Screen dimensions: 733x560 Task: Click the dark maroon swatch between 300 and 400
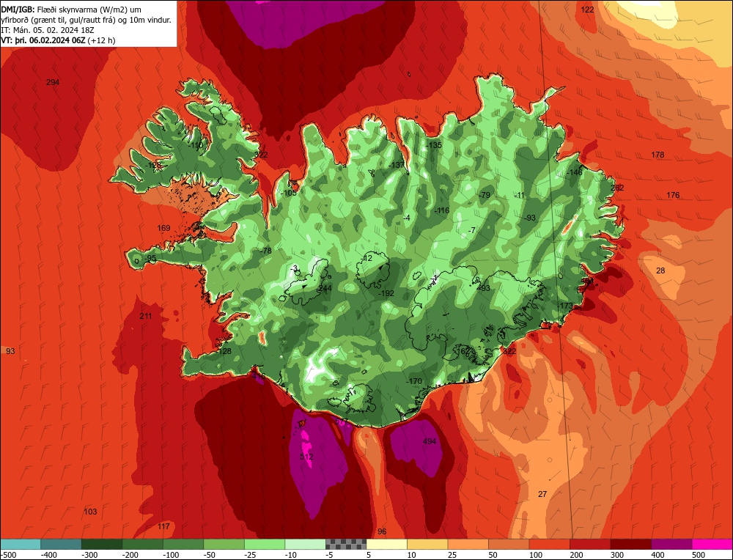click(x=630, y=544)
